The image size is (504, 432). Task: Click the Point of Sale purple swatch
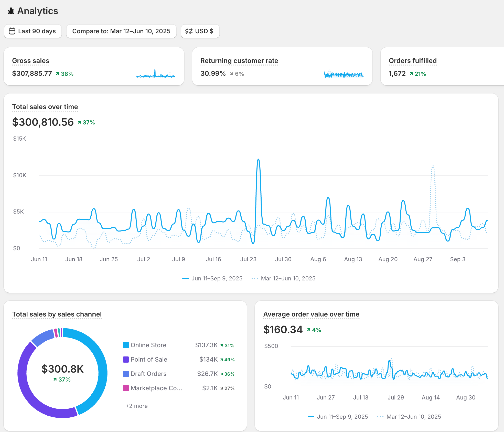(x=126, y=360)
